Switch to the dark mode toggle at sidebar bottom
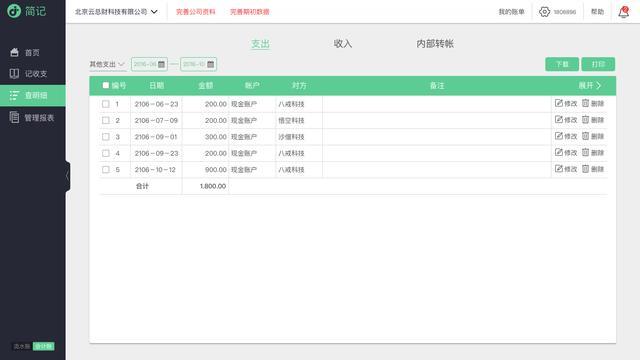 tap(22, 346)
